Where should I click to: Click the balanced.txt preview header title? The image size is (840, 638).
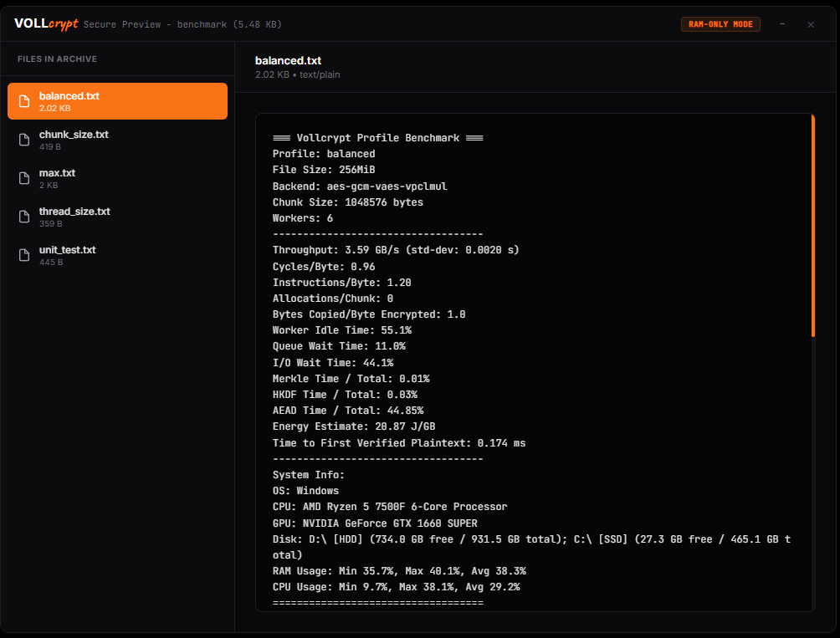(x=288, y=60)
